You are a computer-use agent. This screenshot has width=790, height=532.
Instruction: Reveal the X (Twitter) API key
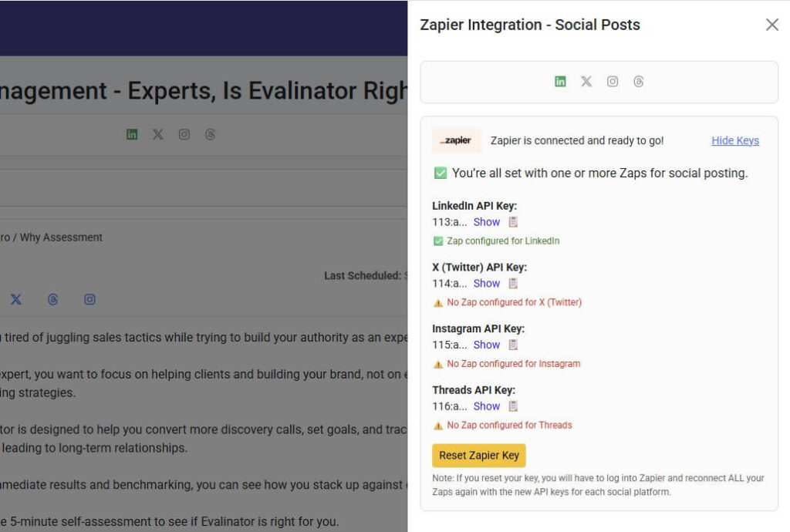487,284
